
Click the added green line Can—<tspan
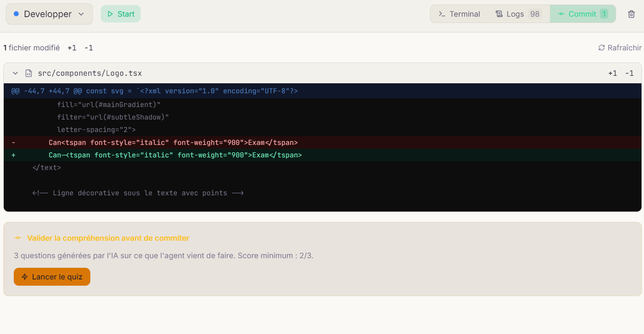point(323,155)
